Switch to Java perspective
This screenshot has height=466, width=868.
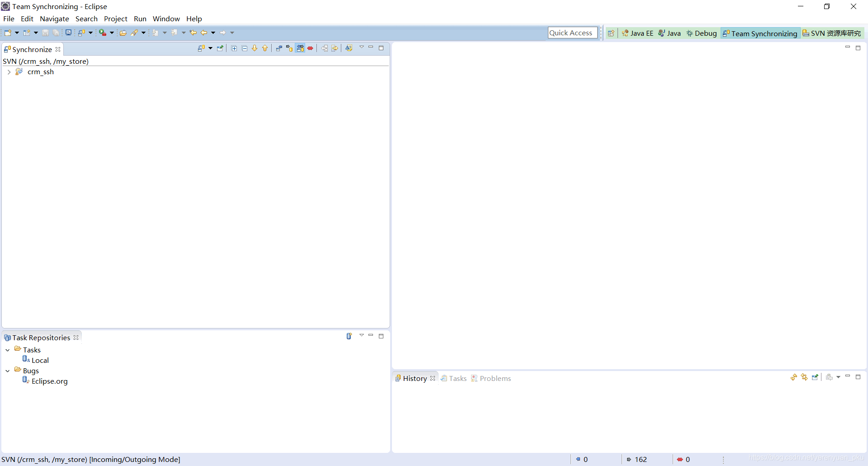click(x=670, y=33)
